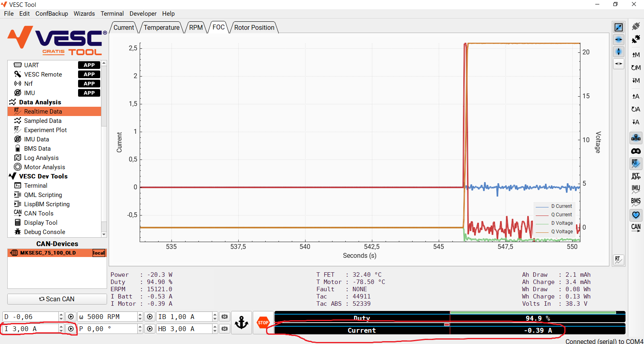The image size is (644, 344).
Task: Toggle realtime data streaming in right toolbar
Action: pyautogui.click(x=636, y=164)
